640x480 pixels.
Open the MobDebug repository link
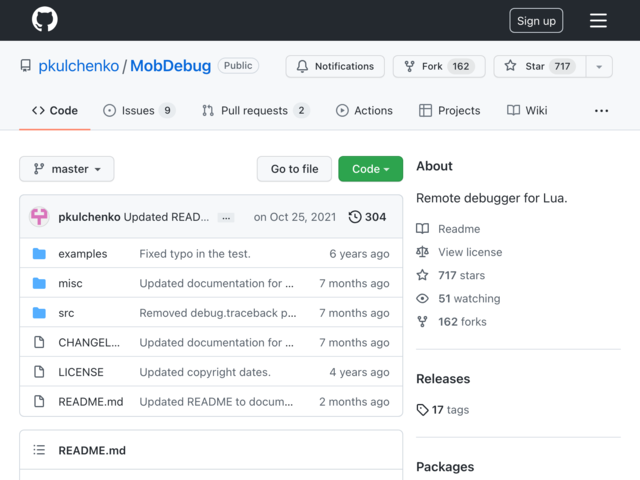tap(171, 66)
